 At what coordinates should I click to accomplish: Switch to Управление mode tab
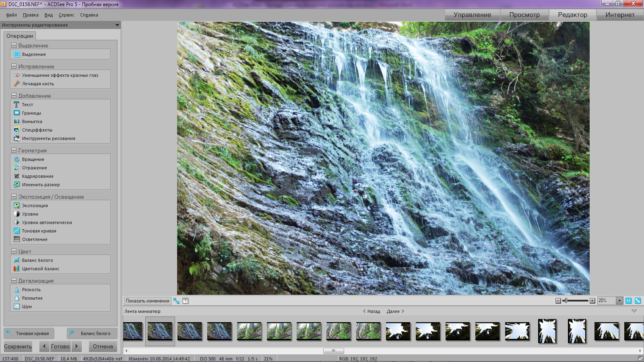pyautogui.click(x=473, y=15)
